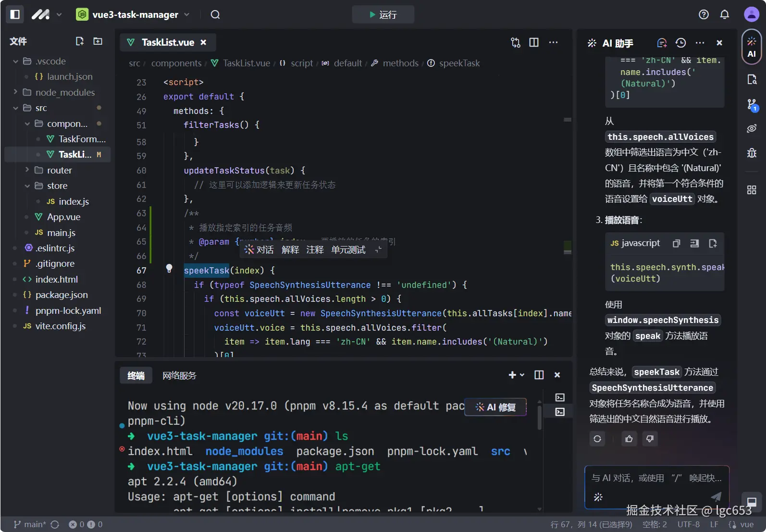Open the vue3-task-manager project dropdown
Viewport: 766px width, 532px height.
coord(133,14)
